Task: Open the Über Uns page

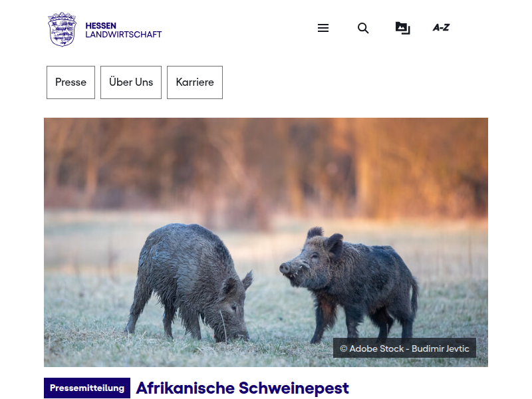Action: click(131, 82)
